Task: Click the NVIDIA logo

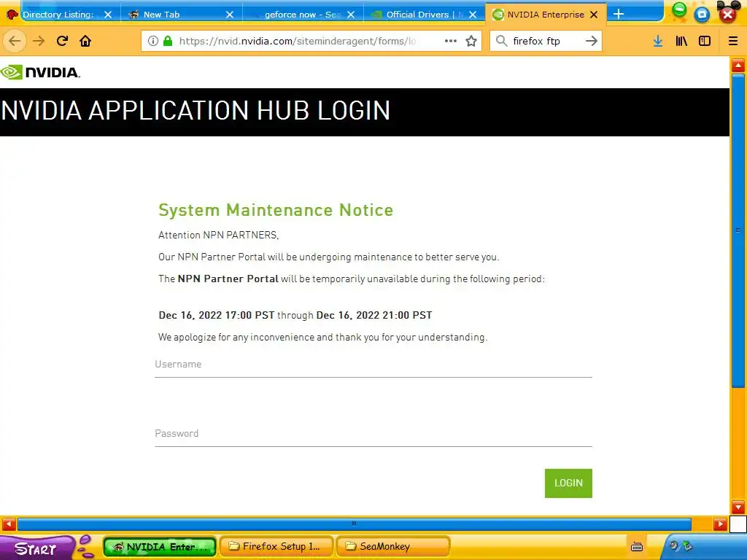Action: click(40, 72)
